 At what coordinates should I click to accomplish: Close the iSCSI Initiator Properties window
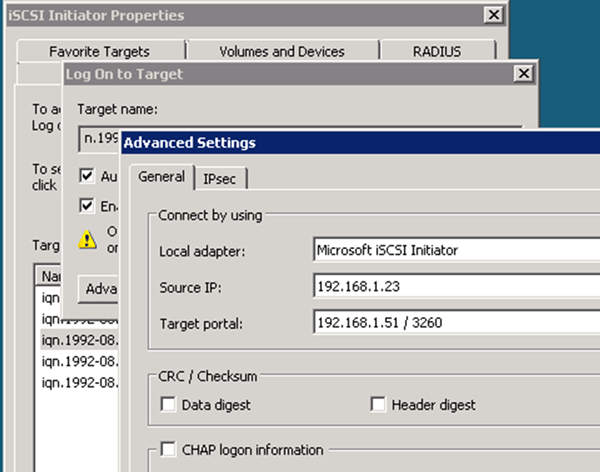point(492,15)
